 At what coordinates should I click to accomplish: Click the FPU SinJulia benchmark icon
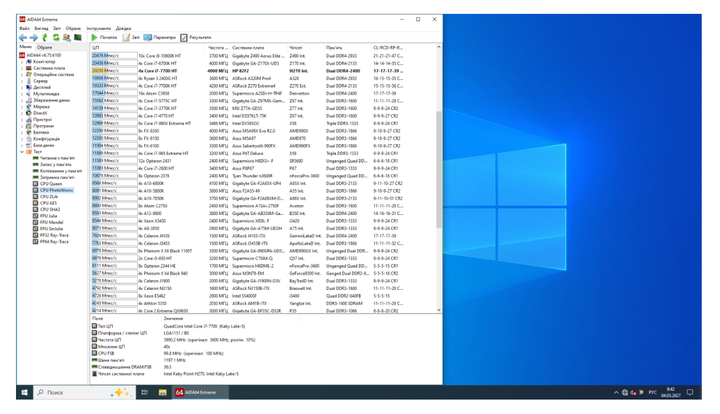pos(35,229)
